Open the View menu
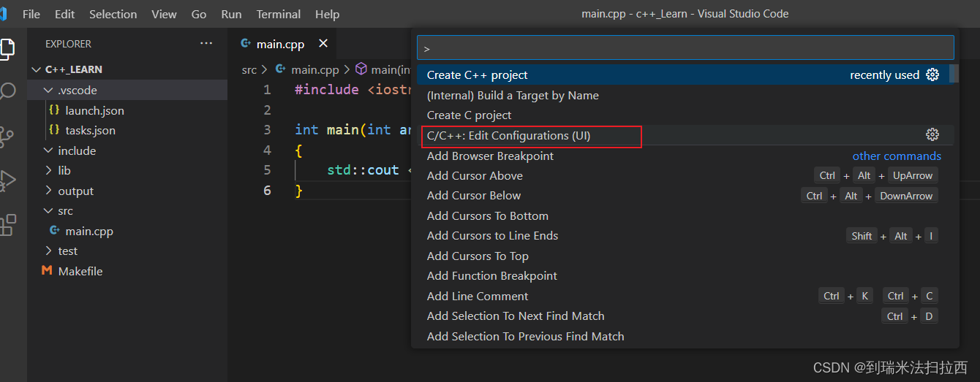 coord(164,14)
